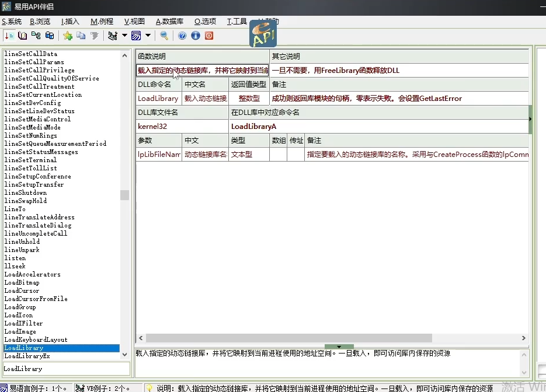Click the red exit power icon
Image resolution: width=546 pixels, height=392 pixels.
click(209, 36)
